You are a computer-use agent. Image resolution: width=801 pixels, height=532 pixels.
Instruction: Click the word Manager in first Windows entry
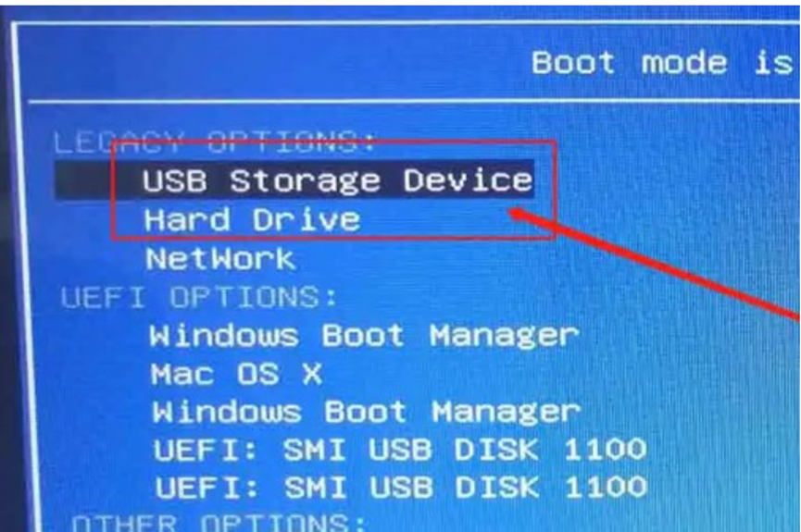504,337
